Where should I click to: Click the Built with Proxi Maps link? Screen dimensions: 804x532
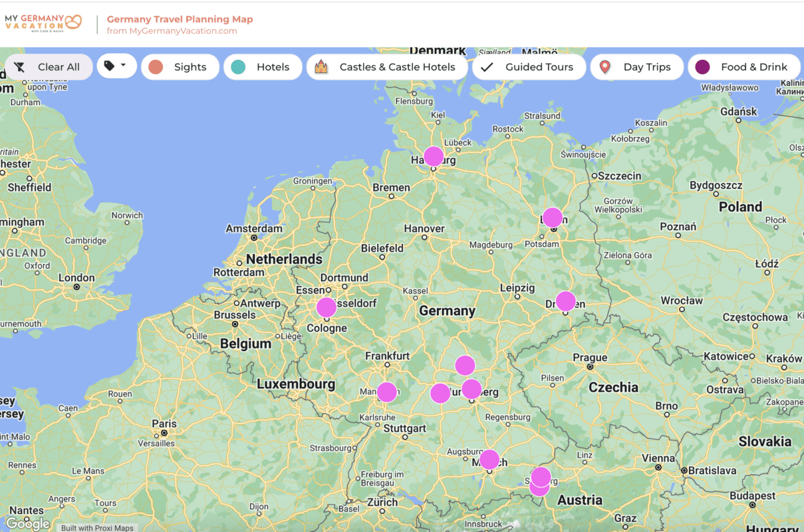(97, 528)
